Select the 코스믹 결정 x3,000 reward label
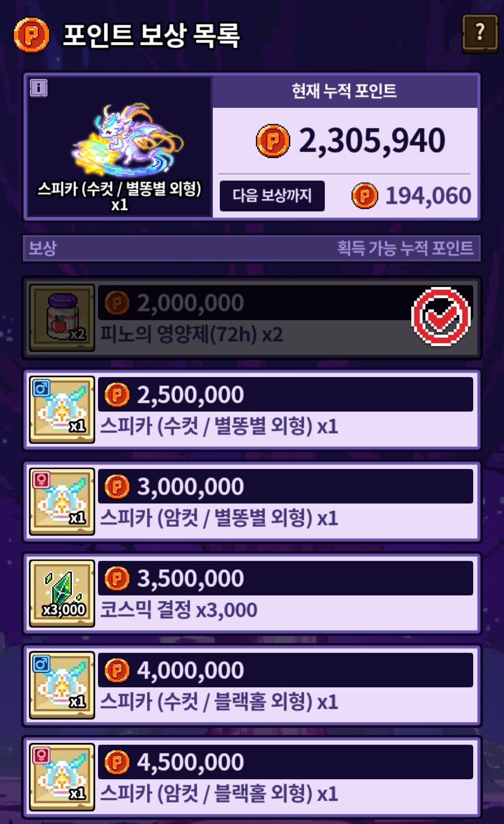Screen dimensions: 504x824 click(x=179, y=610)
